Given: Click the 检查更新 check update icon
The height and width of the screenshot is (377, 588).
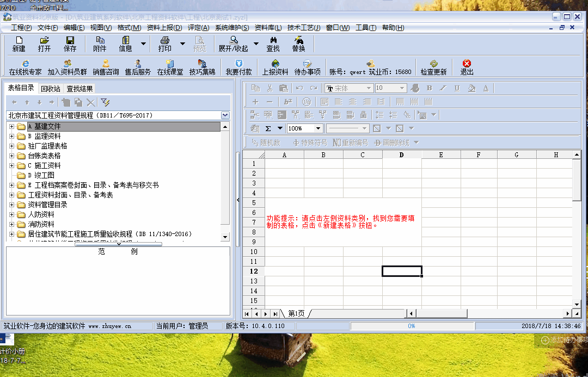Looking at the screenshot, I should 433,64.
